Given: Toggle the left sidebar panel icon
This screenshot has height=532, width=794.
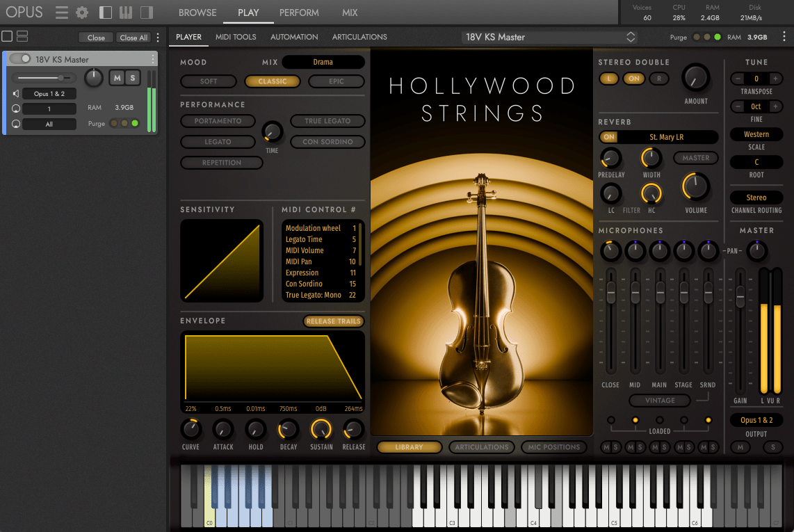Looking at the screenshot, I should point(106,13).
